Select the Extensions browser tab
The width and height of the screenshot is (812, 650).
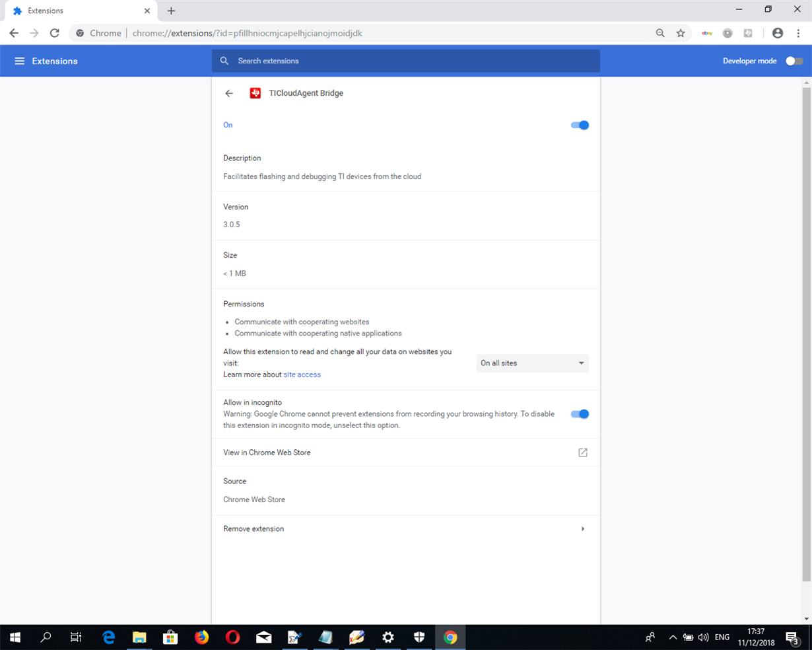point(80,11)
